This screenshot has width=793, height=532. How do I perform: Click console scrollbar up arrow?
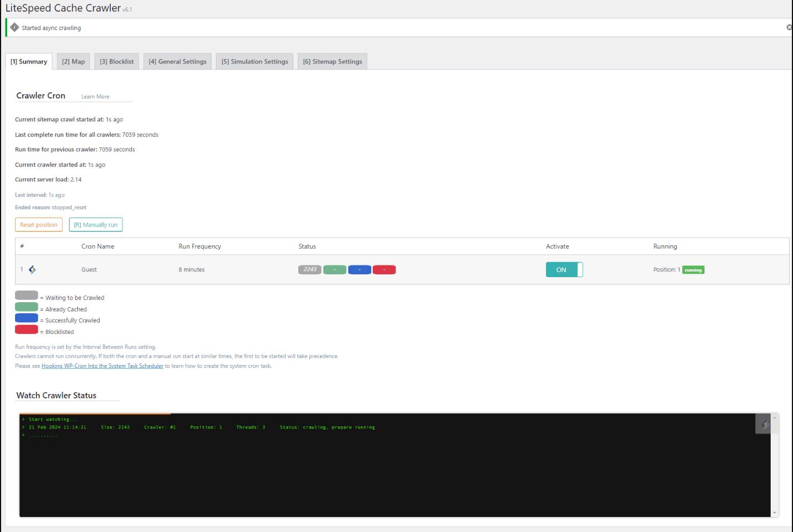click(x=775, y=418)
